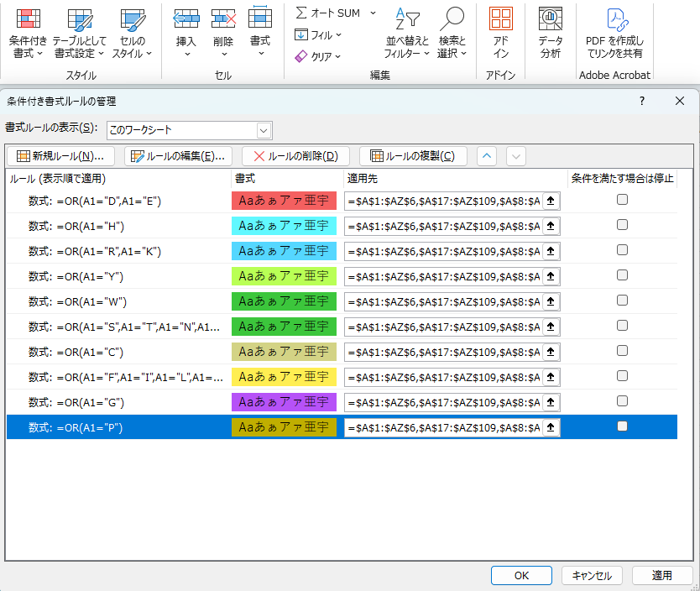700x591 pixels.
Task: Click purple format preview for "G" rule
Action: click(284, 402)
